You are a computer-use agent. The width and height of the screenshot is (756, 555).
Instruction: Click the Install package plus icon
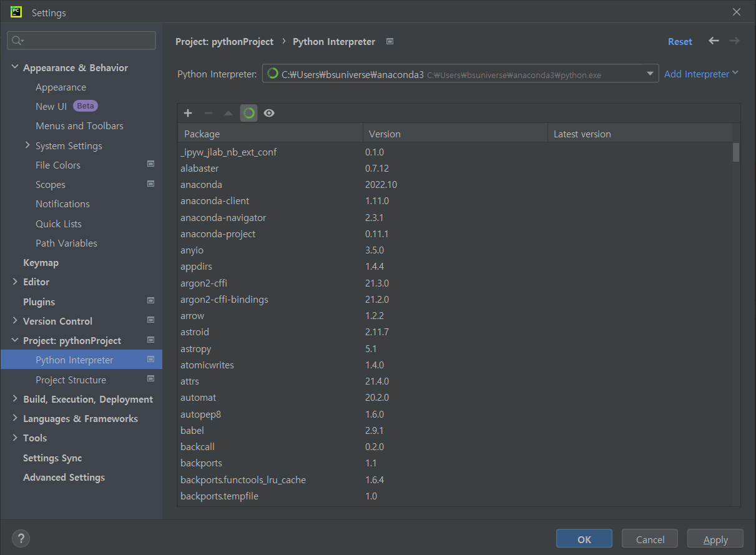pos(188,113)
